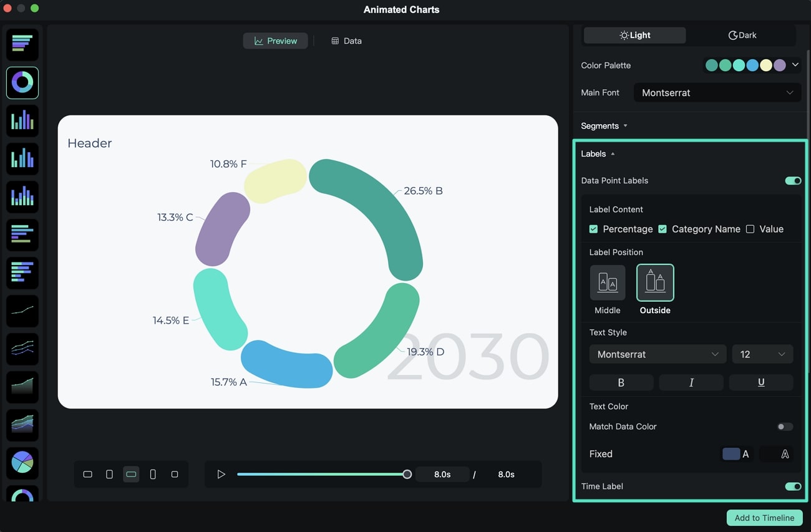Set the short portrait aspect ratio
The width and height of the screenshot is (811, 532).
[x=109, y=475]
